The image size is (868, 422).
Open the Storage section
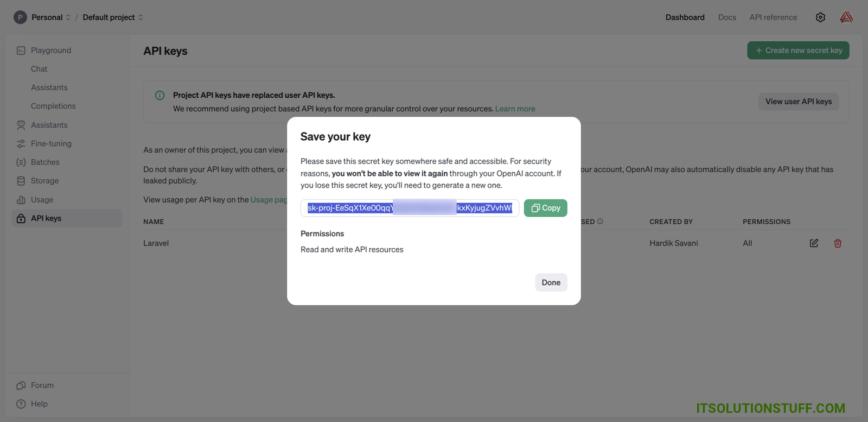click(x=44, y=181)
